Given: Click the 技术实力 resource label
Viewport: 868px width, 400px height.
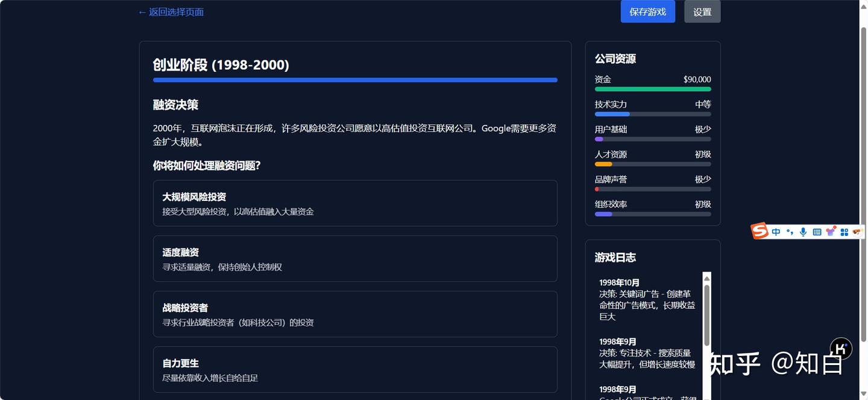Looking at the screenshot, I should 611,104.
